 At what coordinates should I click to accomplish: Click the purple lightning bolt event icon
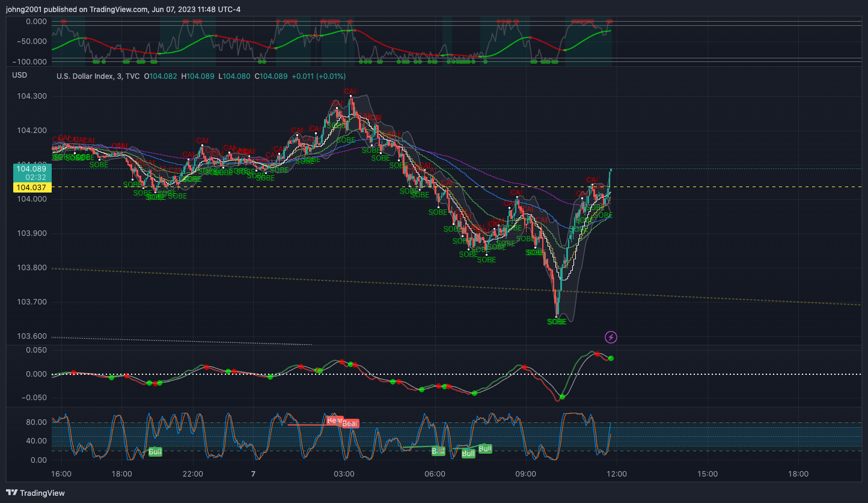(x=611, y=337)
